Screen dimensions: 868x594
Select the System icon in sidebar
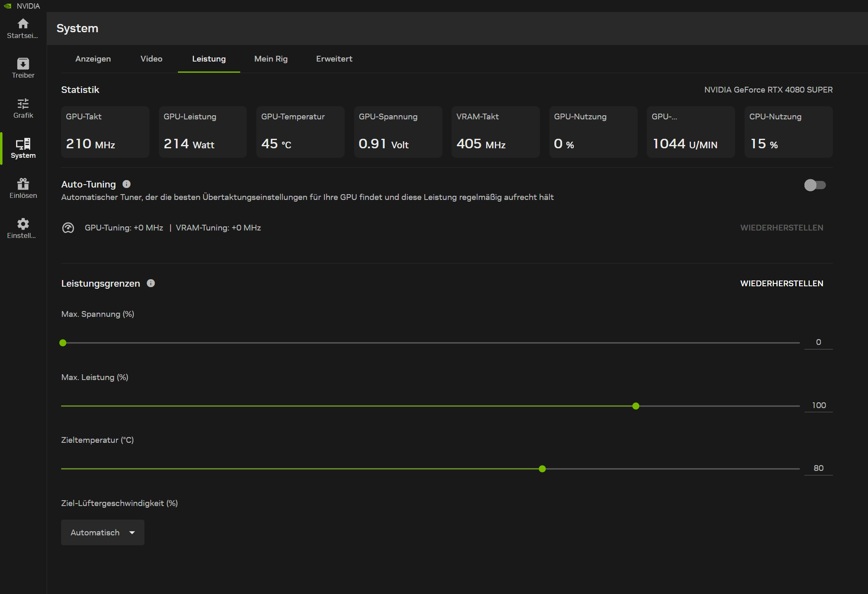pos(23,144)
